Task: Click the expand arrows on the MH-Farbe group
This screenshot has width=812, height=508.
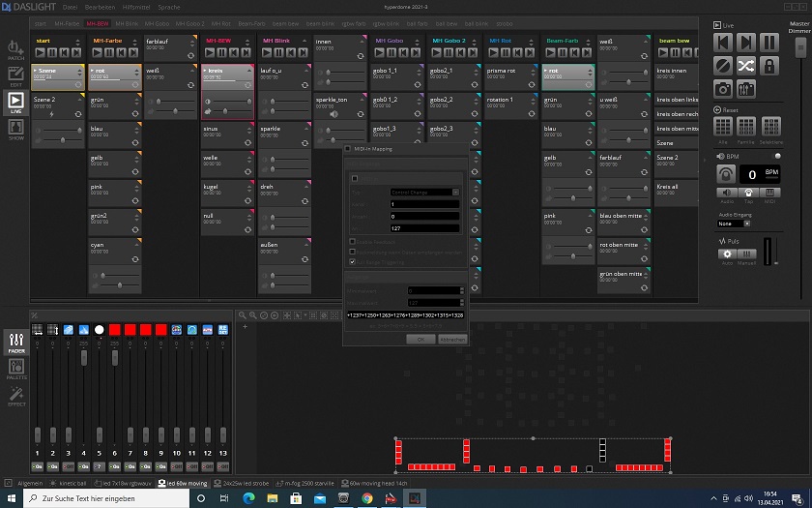Action: (x=134, y=42)
